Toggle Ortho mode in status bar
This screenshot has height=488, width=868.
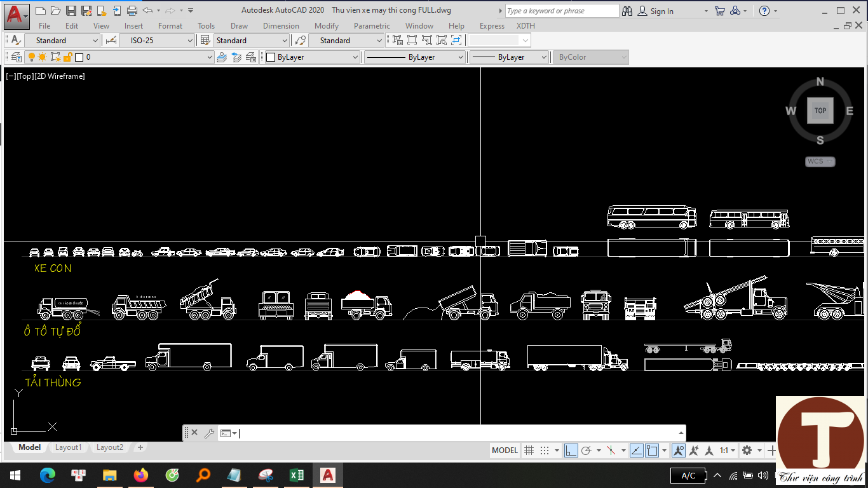pyautogui.click(x=571, y=451)
